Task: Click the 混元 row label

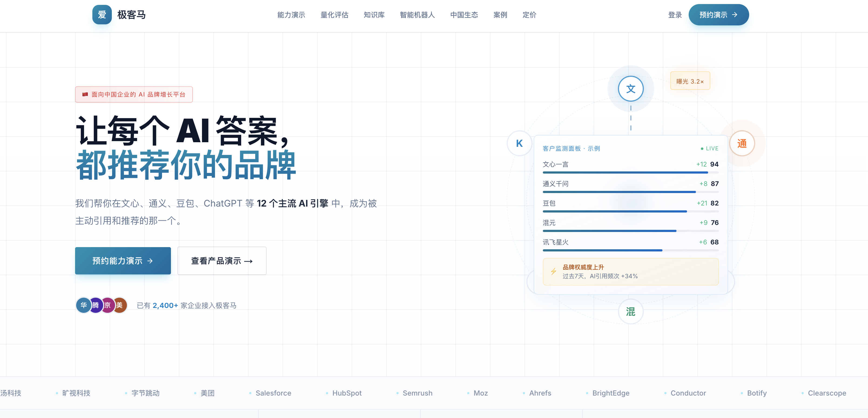Action: coord(549,223)
